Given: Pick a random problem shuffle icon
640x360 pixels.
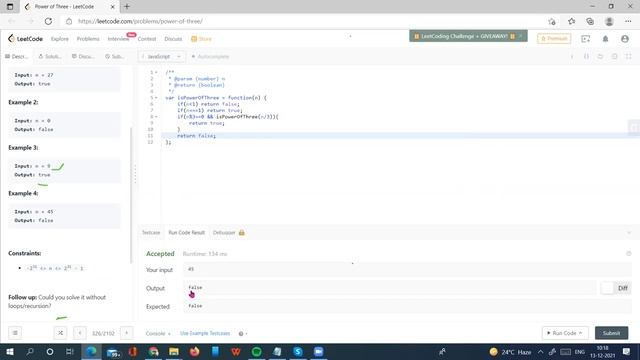Looking at the screenshot, I should [60, 333].
